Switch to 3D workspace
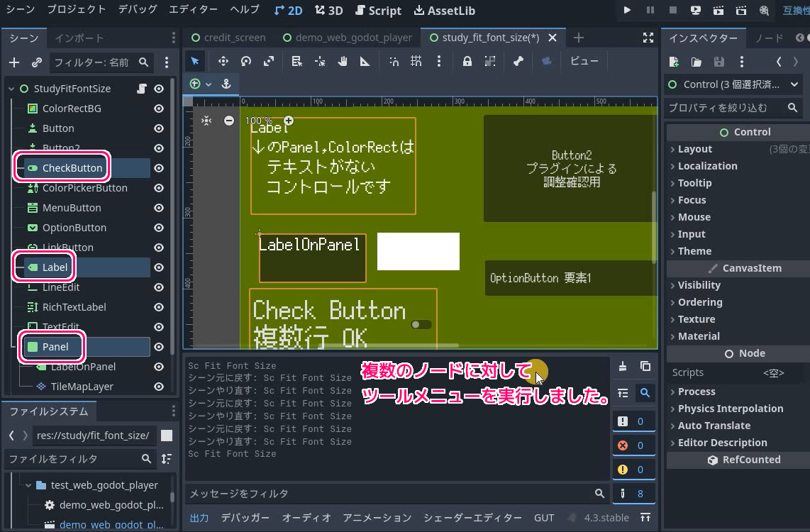 (x=329, y=11)
